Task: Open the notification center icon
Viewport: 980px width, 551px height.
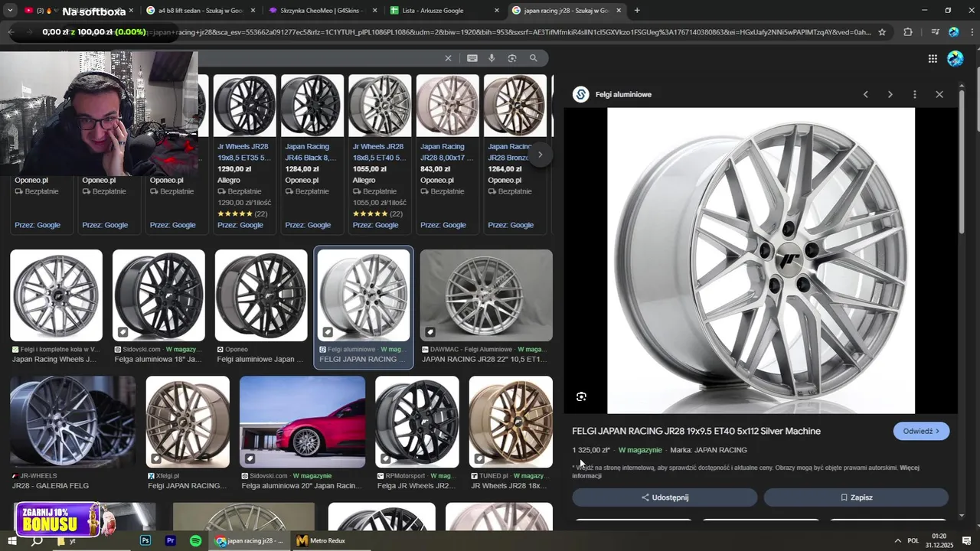Action: (966, 540)
